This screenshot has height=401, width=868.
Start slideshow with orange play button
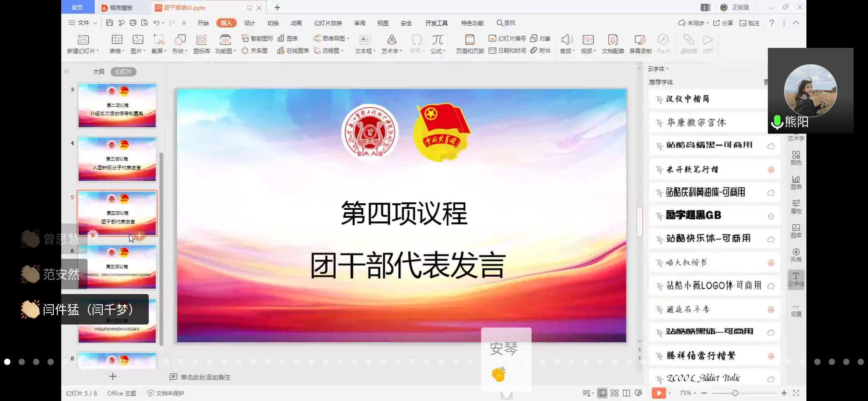[x=658, y=393]
